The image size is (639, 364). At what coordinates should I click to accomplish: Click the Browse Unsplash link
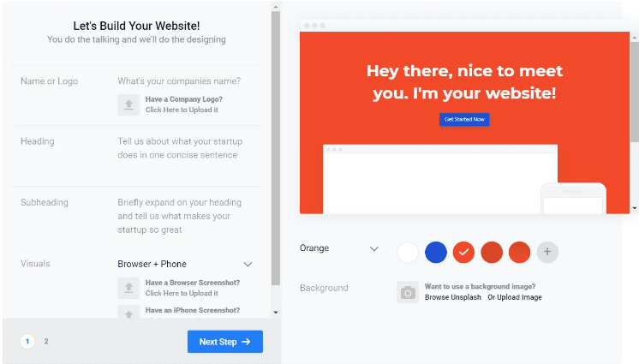pos(453,297)
